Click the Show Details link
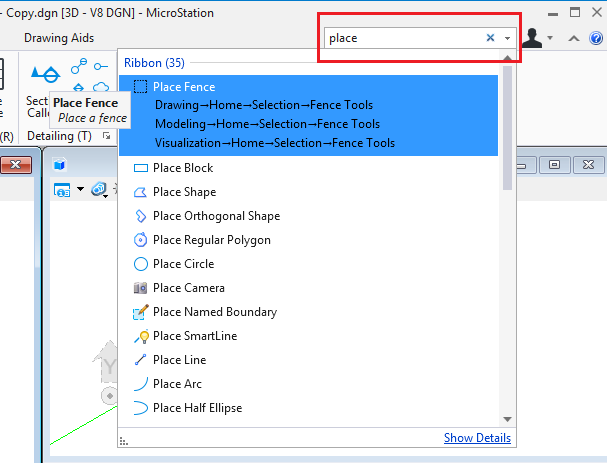The width and height of the screenshot is (607, 463). 477,438
